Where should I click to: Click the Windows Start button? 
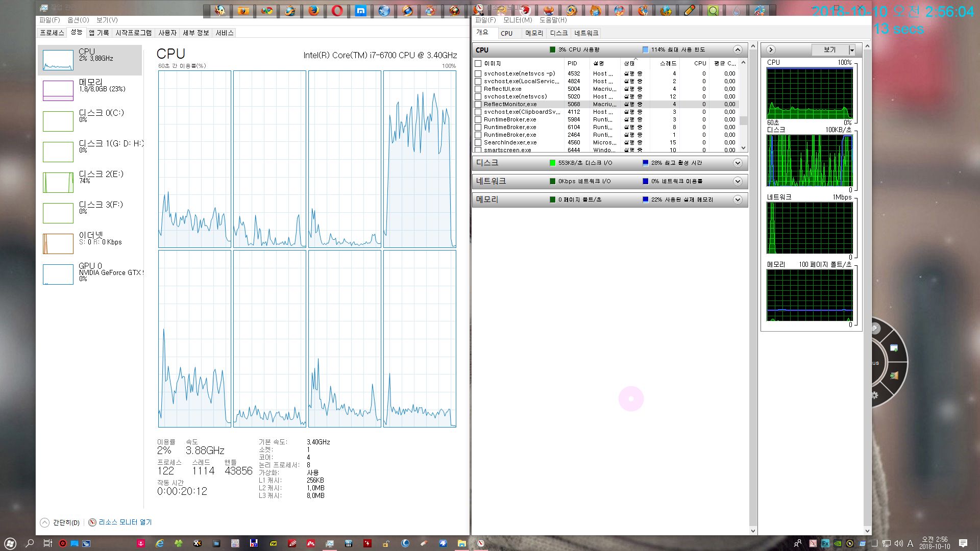click(x=10, y=543)
